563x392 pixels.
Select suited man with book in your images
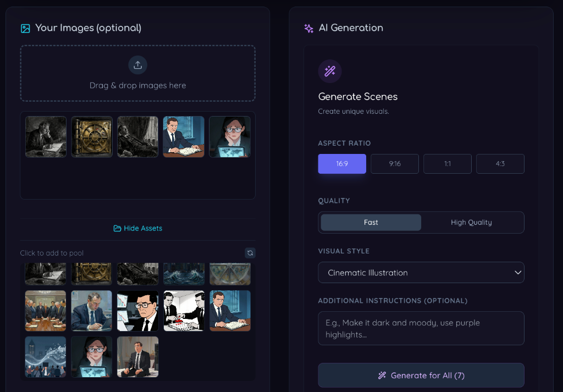(x=184, y=137)
